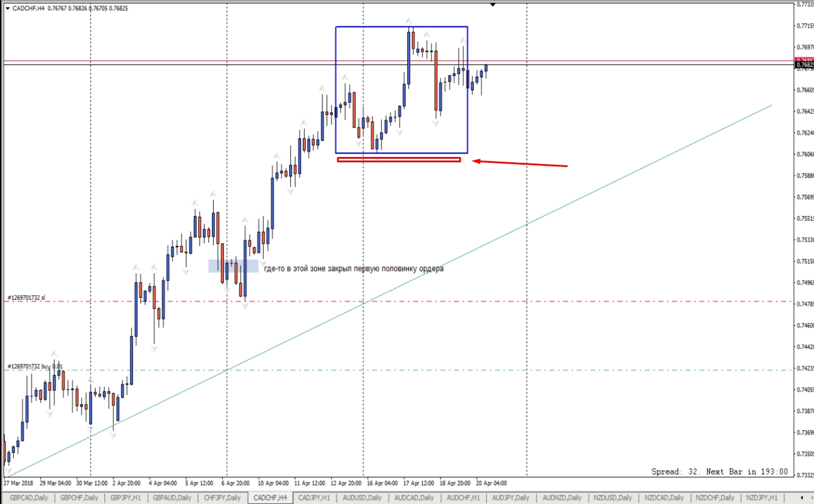
Task: Click the '27 Mar 2018' date label
Action: click(19, 483)
